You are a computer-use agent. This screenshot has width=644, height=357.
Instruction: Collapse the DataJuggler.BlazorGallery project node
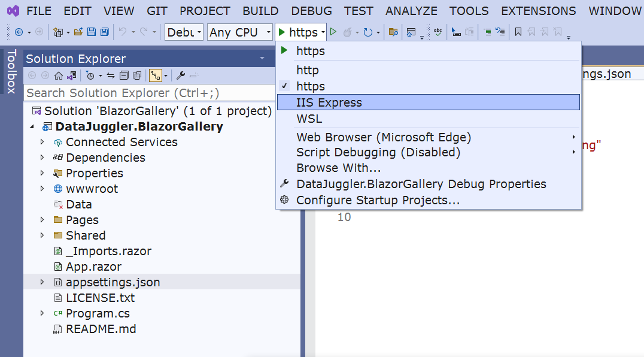[x=32, y=126]
